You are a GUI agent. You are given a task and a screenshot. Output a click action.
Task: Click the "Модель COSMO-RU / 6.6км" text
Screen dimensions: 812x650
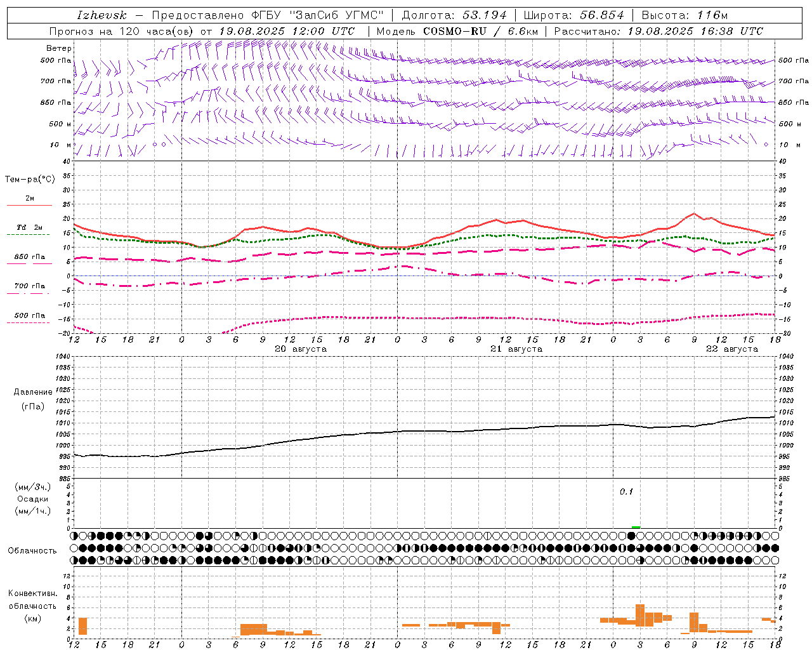click(457, 31)
